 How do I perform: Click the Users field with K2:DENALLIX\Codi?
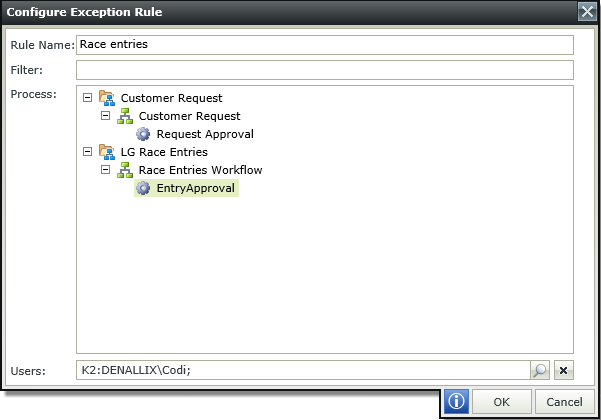pyautogui.click(x=303, y=370)
